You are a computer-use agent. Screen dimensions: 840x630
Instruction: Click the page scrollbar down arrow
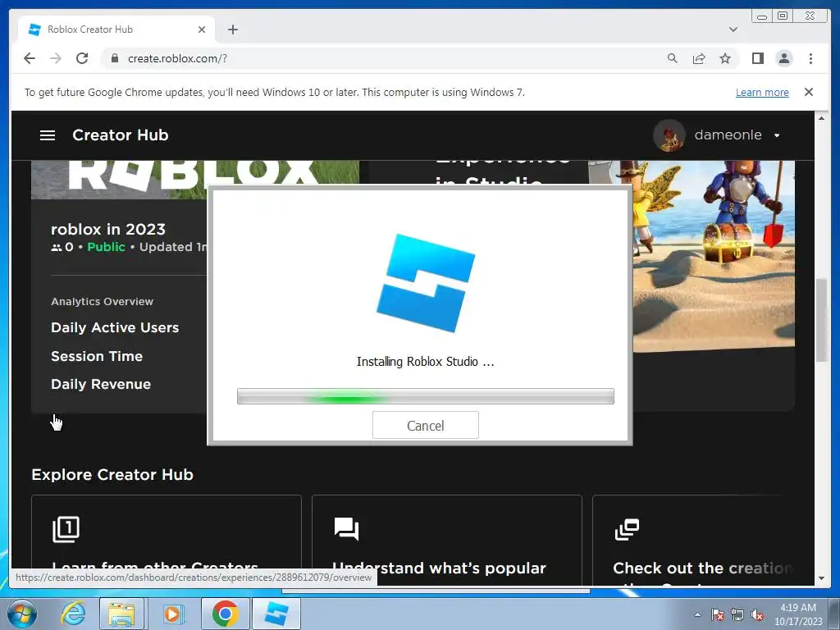tap(821, 578)
